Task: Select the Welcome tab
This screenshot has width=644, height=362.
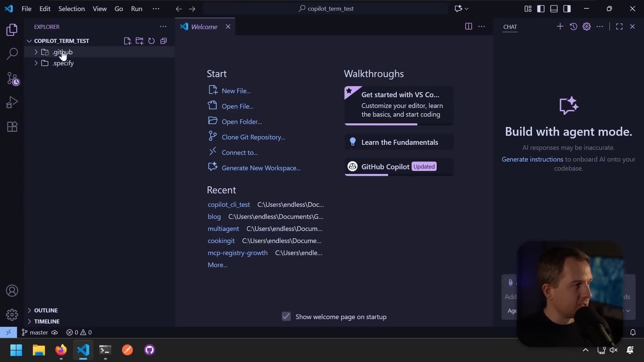Action: tap(204, 27)
